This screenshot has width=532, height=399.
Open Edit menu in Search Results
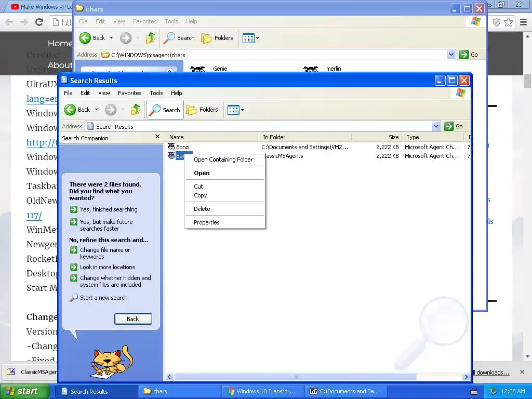pos(85,93)
